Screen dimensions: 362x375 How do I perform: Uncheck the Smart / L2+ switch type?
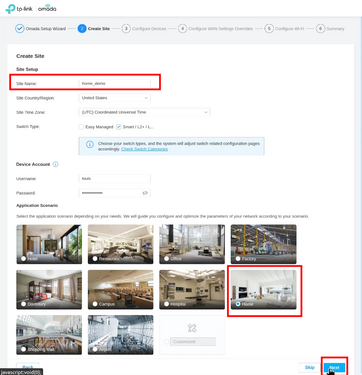[x=118, y=127]
